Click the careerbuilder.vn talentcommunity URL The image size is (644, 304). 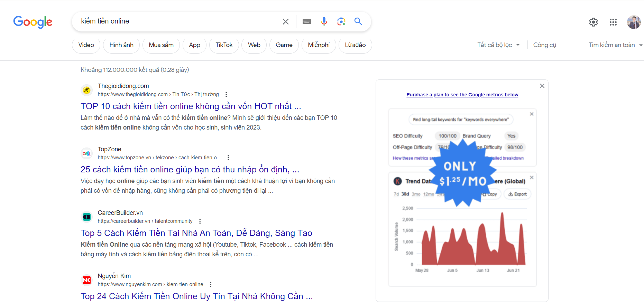(145, 221)
